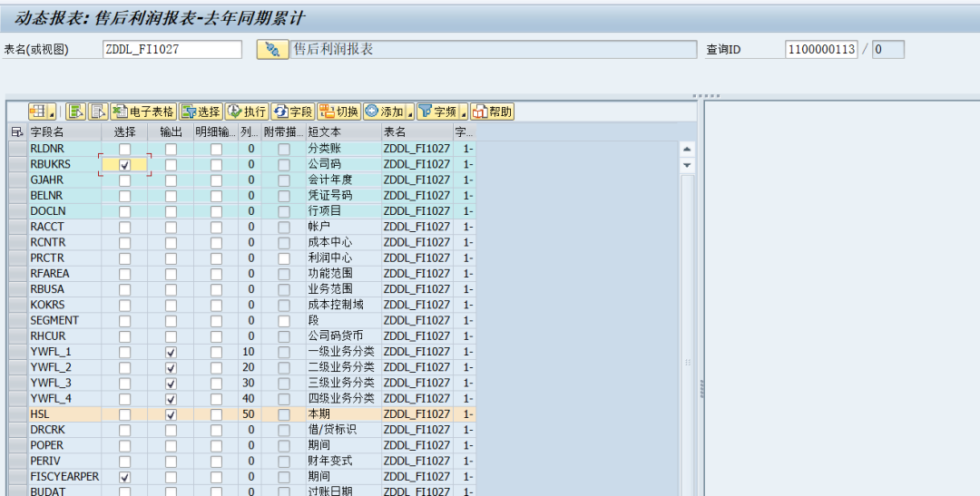980x496 pixels.
Task: Uncheck 输出 checkbox for YWFL_3
Action: tap(171, 384)
